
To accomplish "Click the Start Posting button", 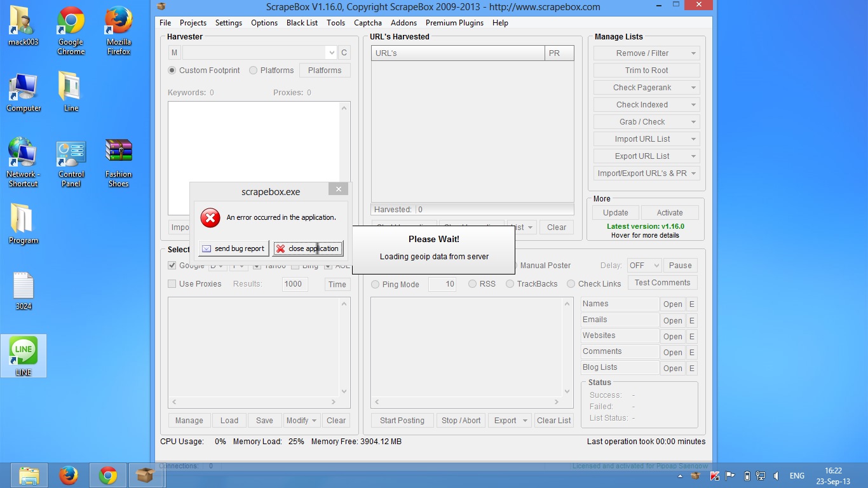I will point(402,421).
